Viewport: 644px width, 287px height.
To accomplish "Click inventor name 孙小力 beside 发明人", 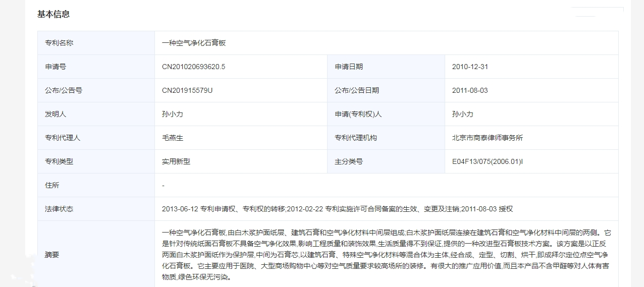I will click(x=173, y=114).
